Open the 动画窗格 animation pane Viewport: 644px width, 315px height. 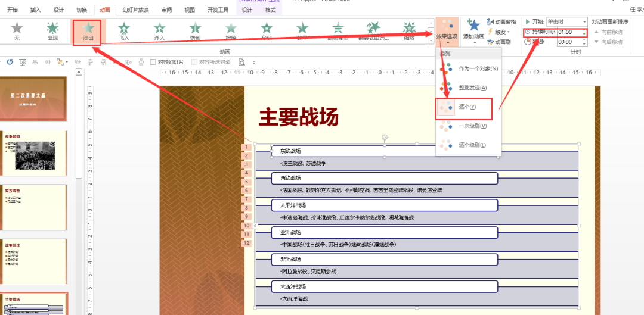point(501,22)
